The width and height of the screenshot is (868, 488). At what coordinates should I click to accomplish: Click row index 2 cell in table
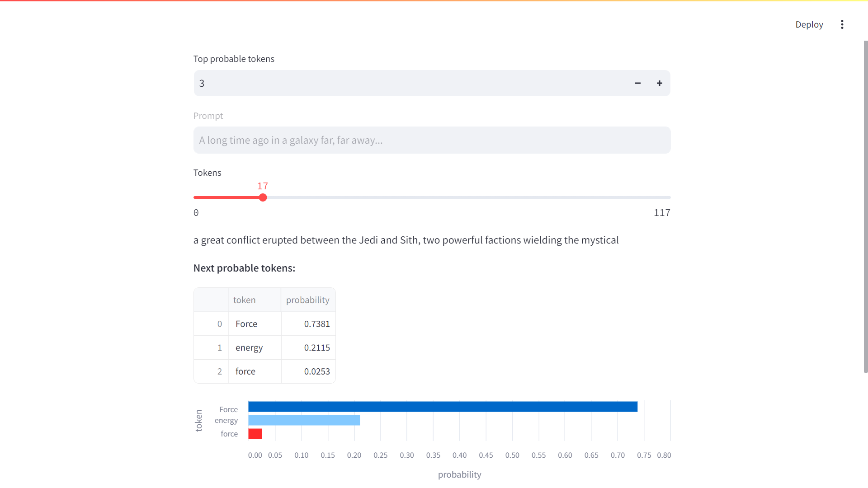pyautogui.click(x=211, y=371)
